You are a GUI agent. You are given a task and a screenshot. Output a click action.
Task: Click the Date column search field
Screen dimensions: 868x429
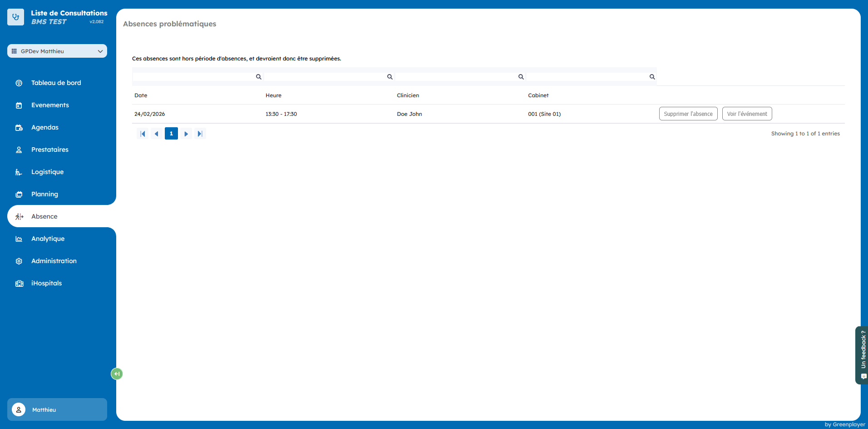coord(194,77)
